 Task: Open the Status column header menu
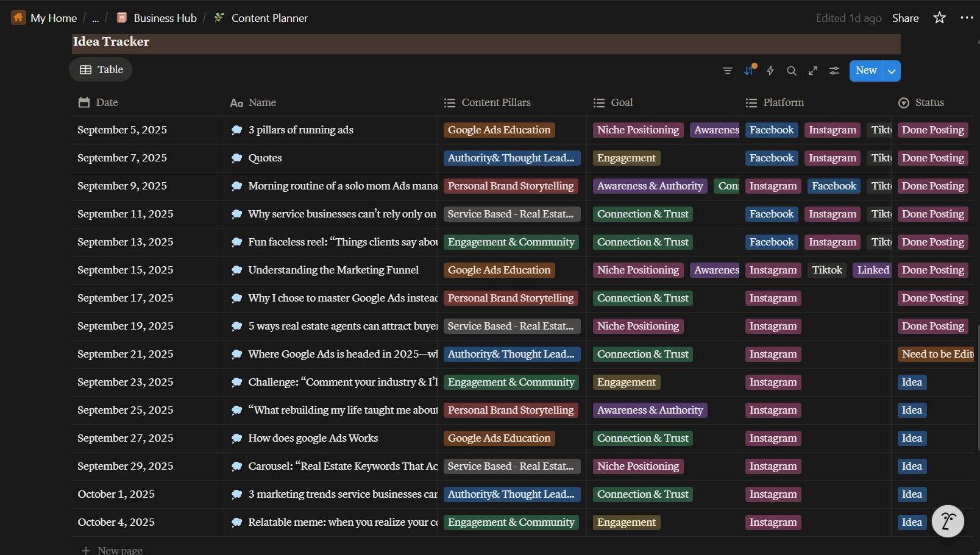[929, 102]
